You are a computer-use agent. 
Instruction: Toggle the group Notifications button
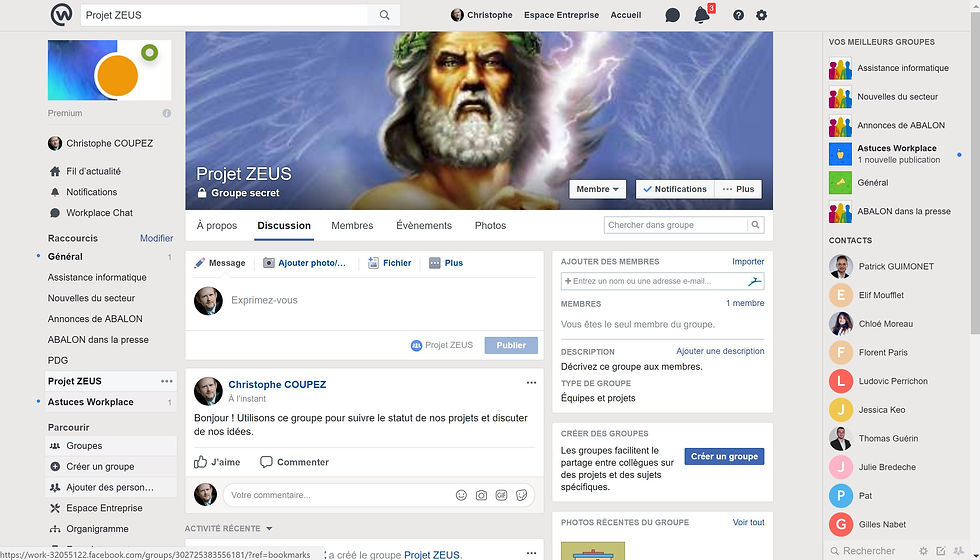point(675,189)
